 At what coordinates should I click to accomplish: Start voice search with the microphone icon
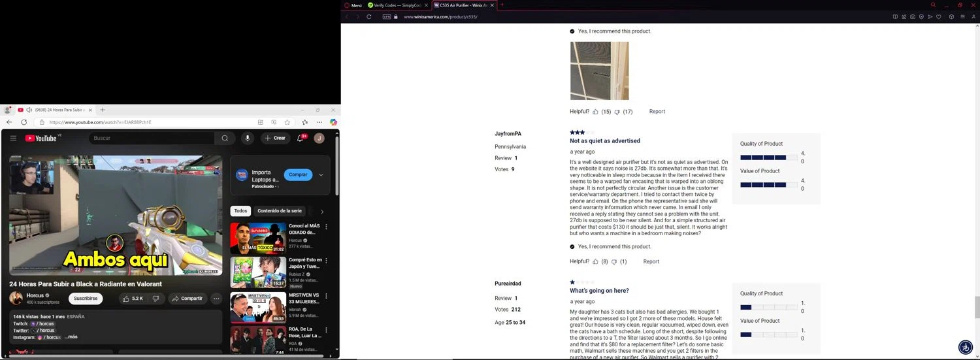248,138
